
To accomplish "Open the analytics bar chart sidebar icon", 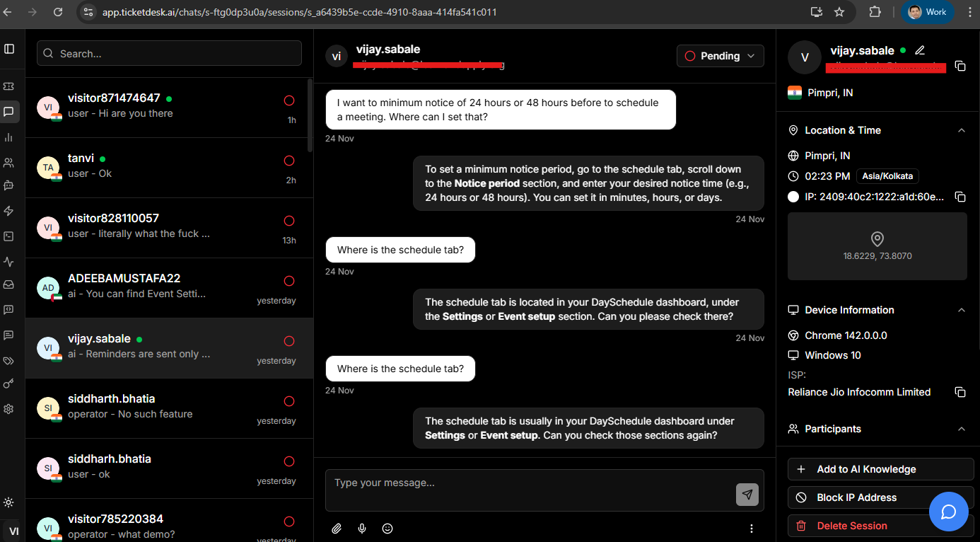I will (x=9, y=137).
